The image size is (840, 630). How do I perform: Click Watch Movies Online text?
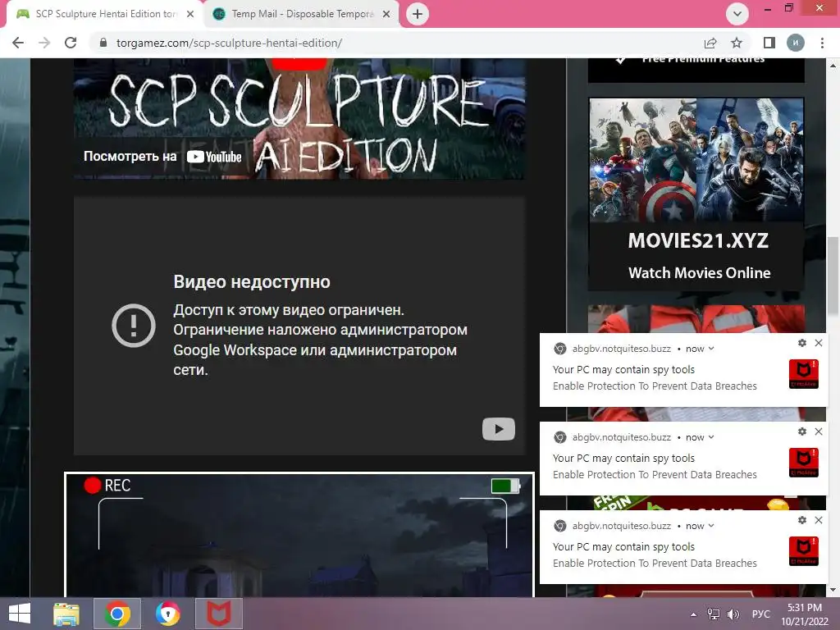(x=699, y=273)
